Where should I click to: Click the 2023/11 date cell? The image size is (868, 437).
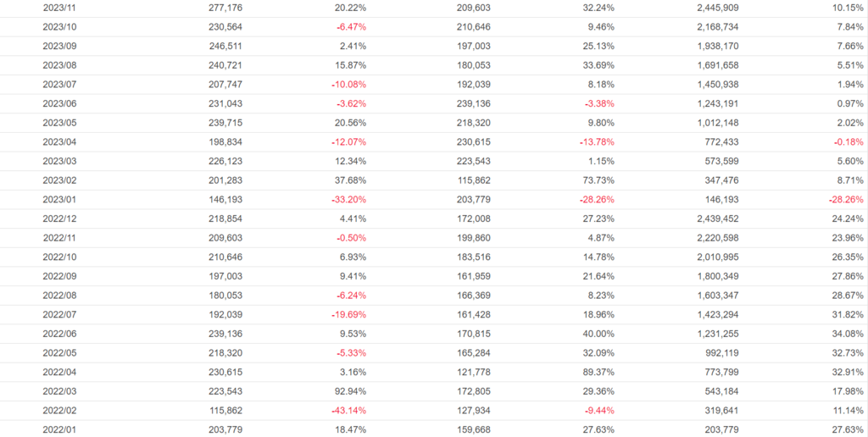[x=59, y=8]
